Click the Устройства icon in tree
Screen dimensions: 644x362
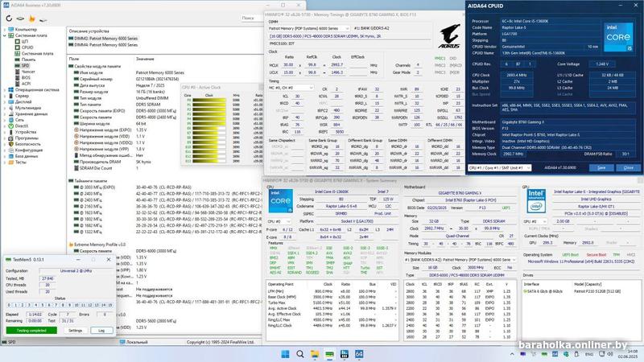point(11,132)
